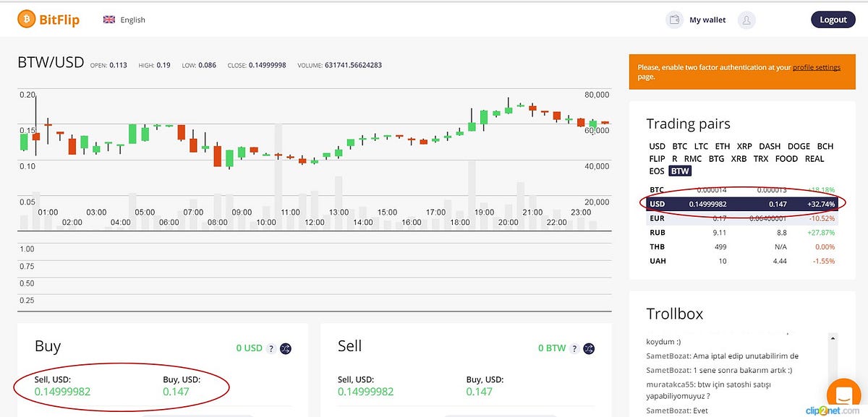Image resolution: width=868 pixels, height=417 pixels.
Task: Click the help icon in Buy panel
Action: [271, 348]
